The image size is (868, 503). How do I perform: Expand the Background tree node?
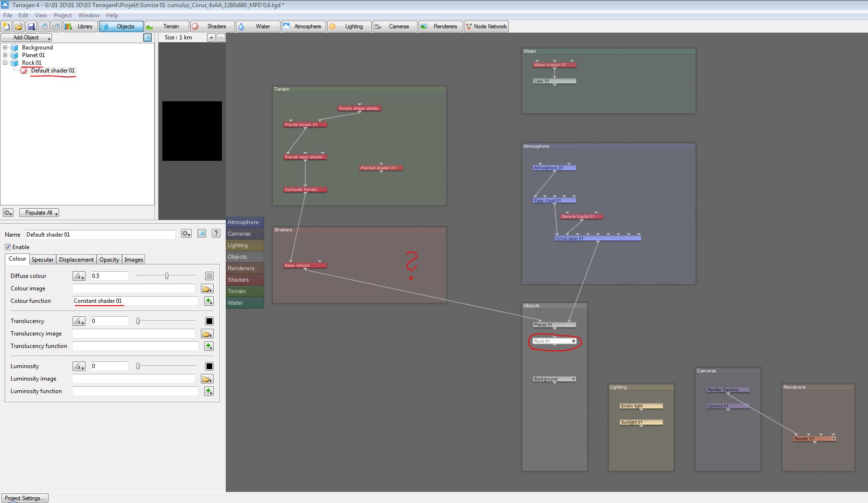(5, 48)
